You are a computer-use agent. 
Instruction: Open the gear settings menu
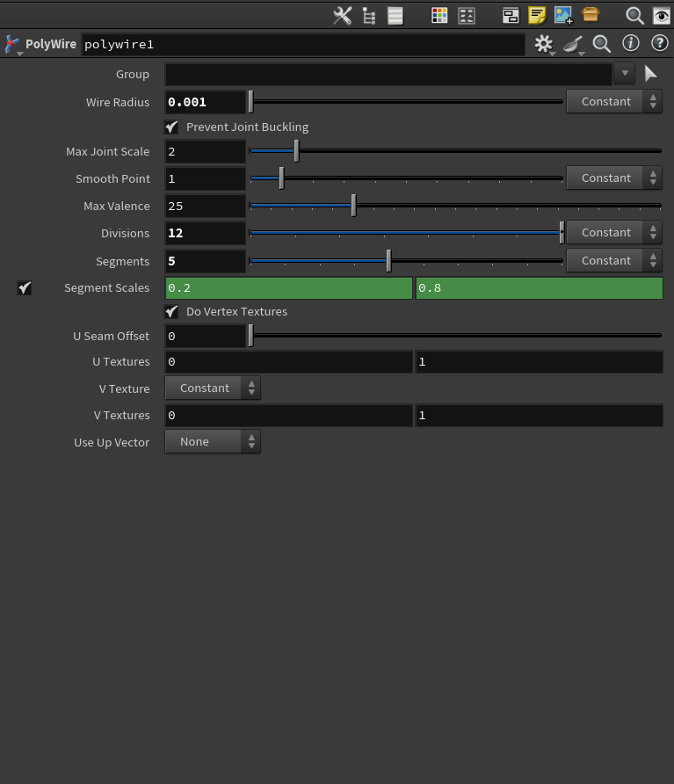click(x=544, y=44)
